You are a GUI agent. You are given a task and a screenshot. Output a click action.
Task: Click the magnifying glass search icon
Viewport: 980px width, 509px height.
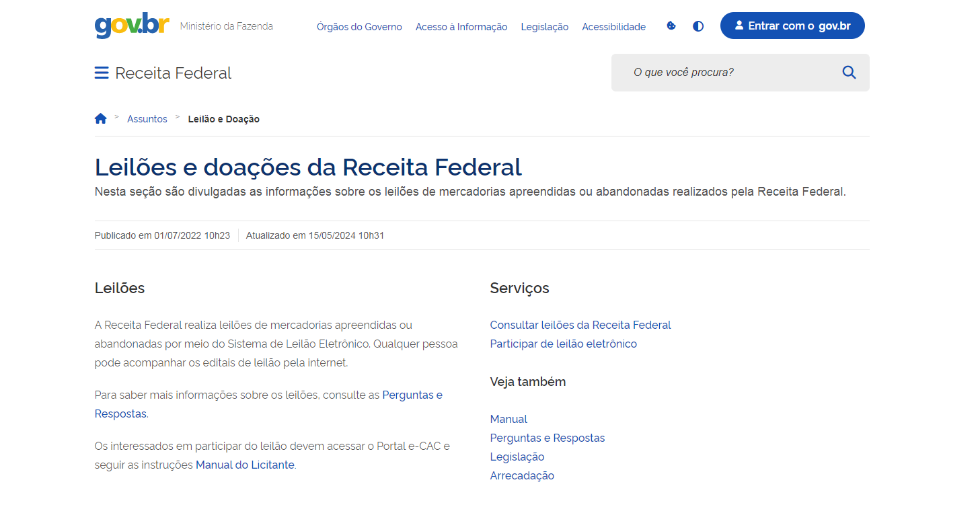pyautogui.click(x=849, y=73)
